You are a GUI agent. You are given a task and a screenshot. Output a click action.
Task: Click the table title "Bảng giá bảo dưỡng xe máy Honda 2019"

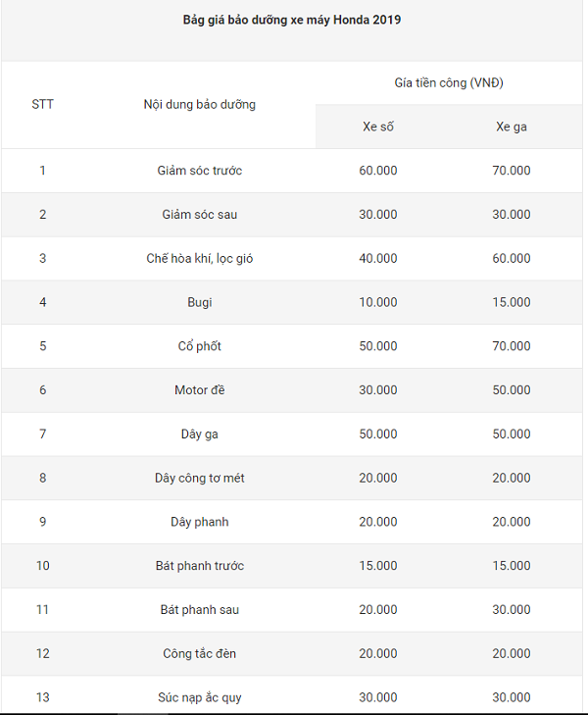click(292, 20)
